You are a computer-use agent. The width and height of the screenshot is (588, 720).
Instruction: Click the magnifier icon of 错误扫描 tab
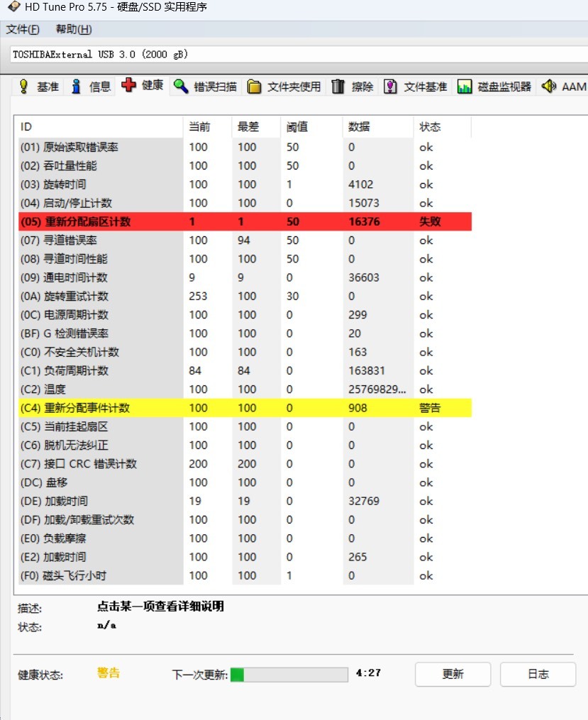181,87
